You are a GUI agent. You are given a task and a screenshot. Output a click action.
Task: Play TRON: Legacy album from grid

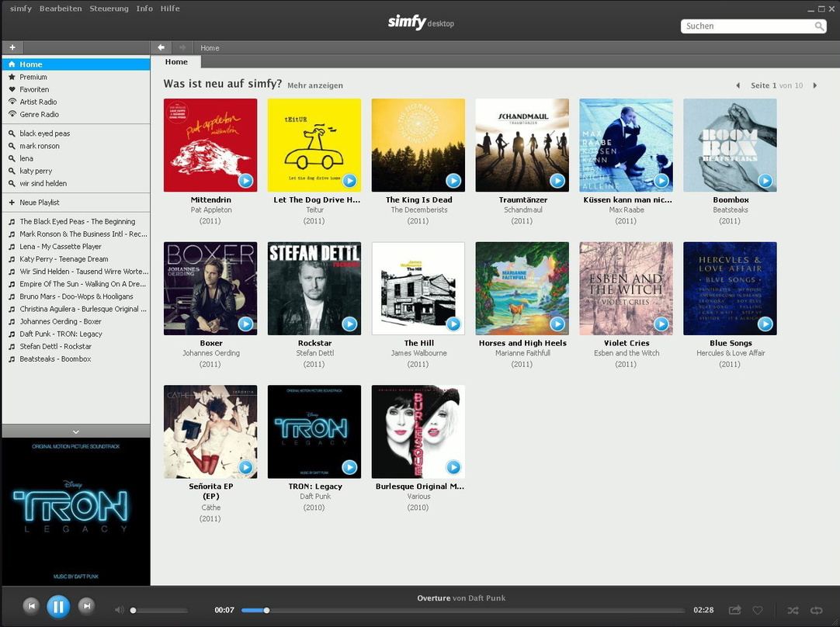coord(350,467)
